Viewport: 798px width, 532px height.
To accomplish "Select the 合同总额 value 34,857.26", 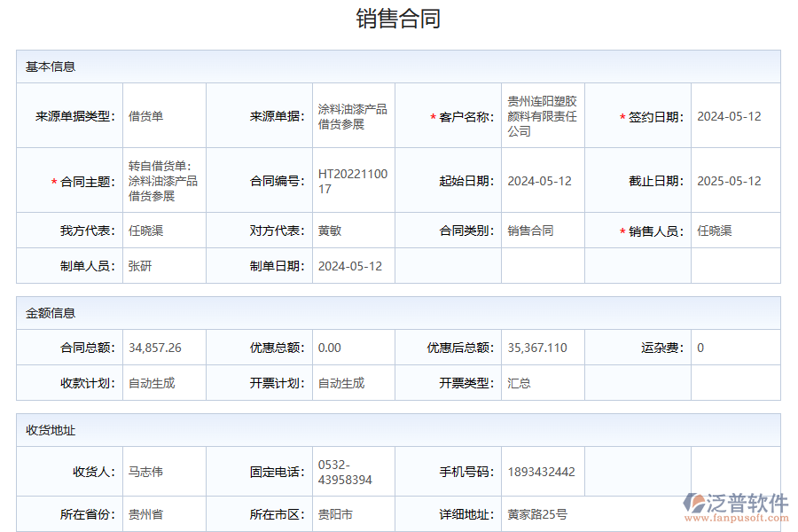I will [x=153, y=348].
